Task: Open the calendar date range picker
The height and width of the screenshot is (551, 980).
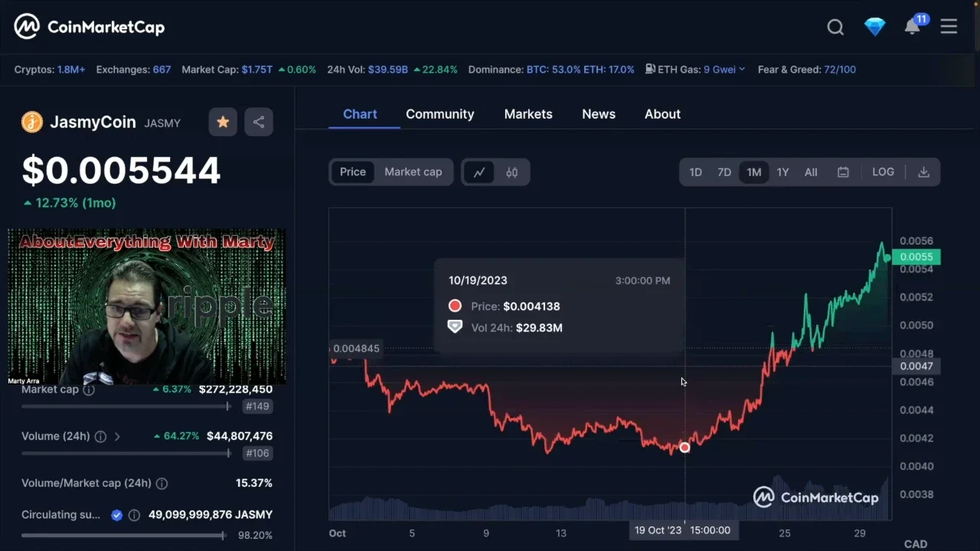Action: (x=843, y=172)
